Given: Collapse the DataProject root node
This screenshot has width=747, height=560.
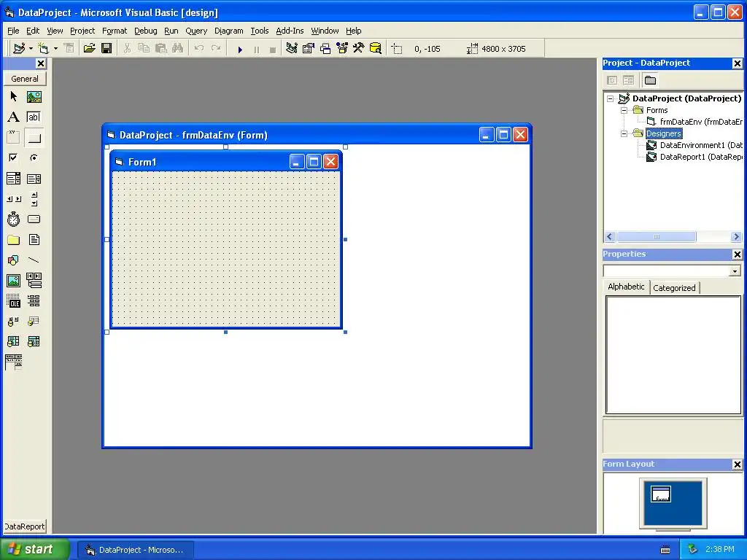Looking at the screenshot, I should tap(611, 98).
